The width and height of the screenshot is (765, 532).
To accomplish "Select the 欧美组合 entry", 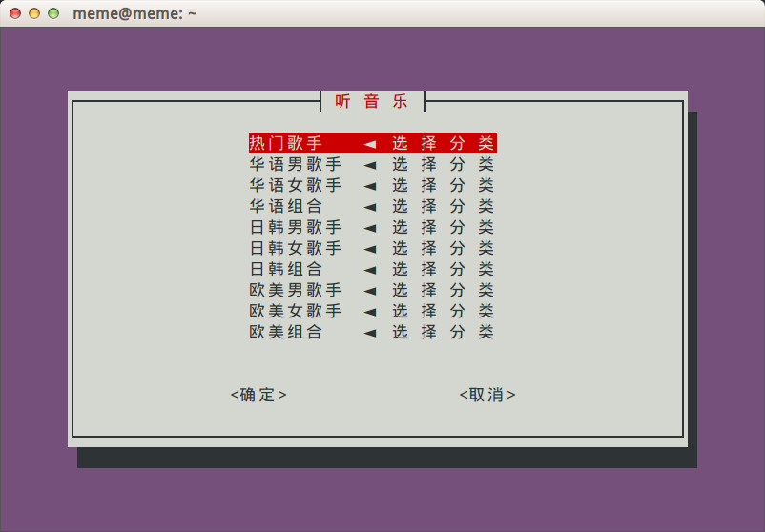I will [373, 332].
